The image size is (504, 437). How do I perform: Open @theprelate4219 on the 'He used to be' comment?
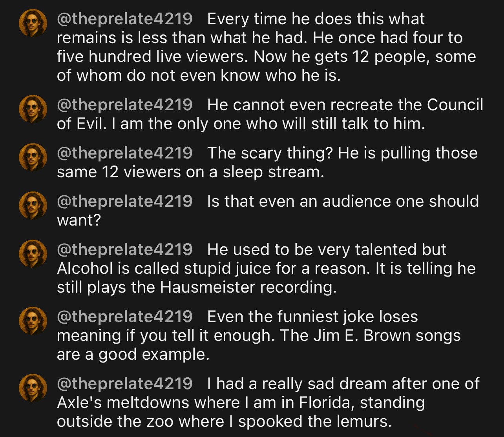coord(125,249)
